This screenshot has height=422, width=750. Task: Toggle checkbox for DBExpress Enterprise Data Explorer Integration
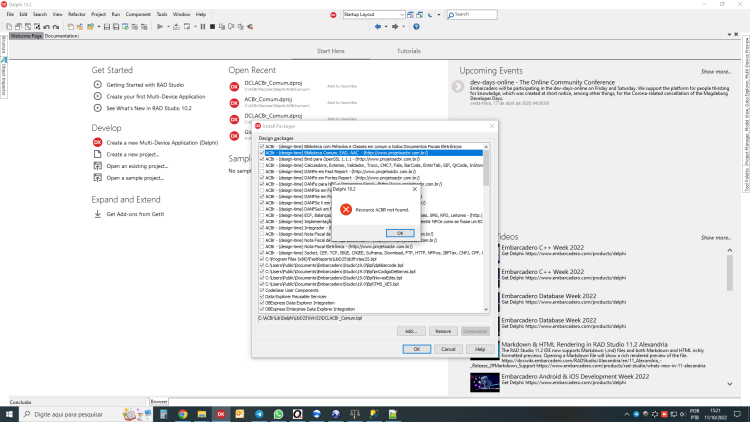tap(262, 309)
